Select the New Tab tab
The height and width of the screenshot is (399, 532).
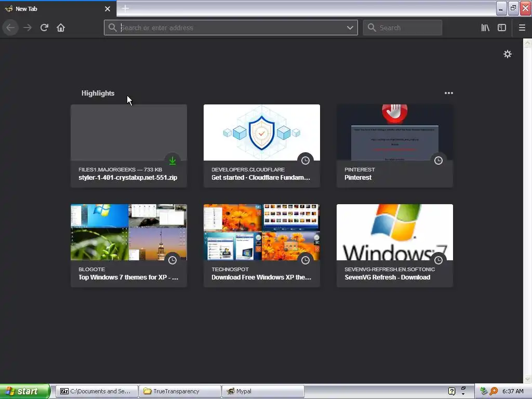(x=58, y=9)
